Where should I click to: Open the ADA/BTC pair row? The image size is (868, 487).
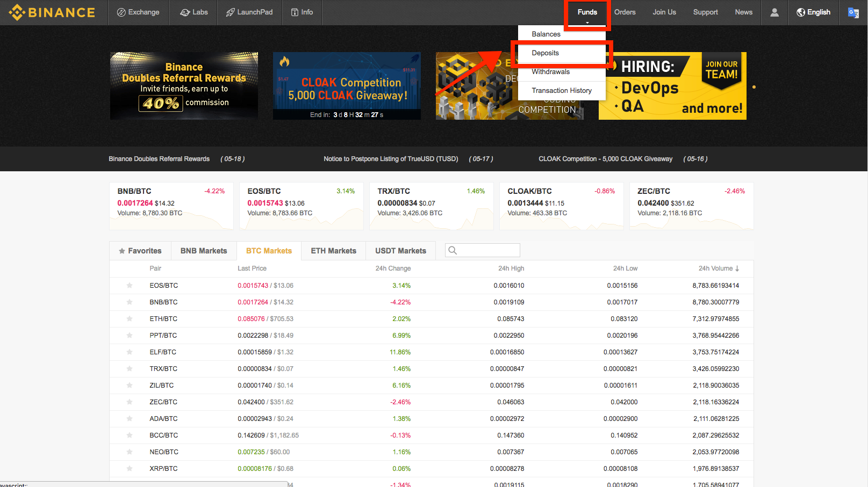pos(432,419)
